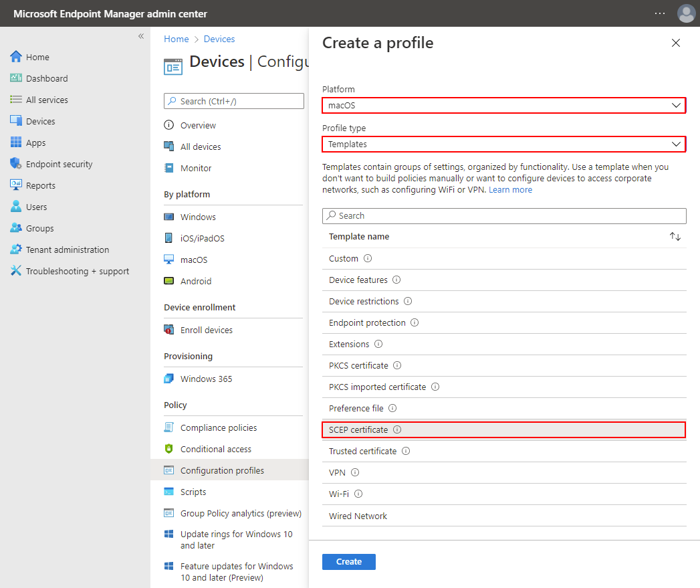Click the Conditional access shield icon
Viewport: 700px width, 588px height.
click(x=169, y=449)
